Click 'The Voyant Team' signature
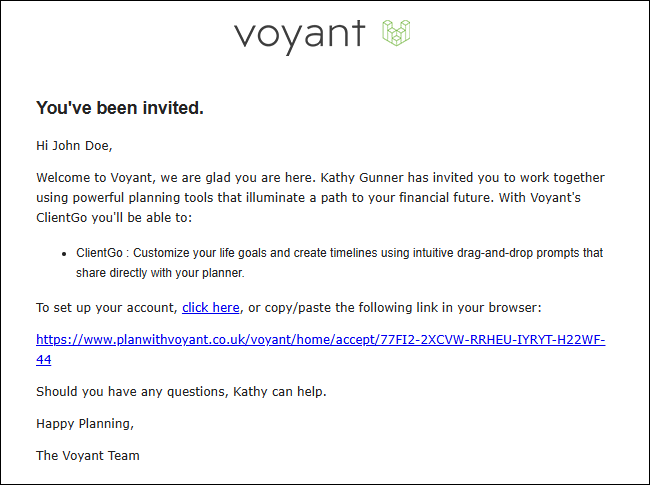Viewport: 650px width, 485px height. pyautogui.click(x=87, y=456)
